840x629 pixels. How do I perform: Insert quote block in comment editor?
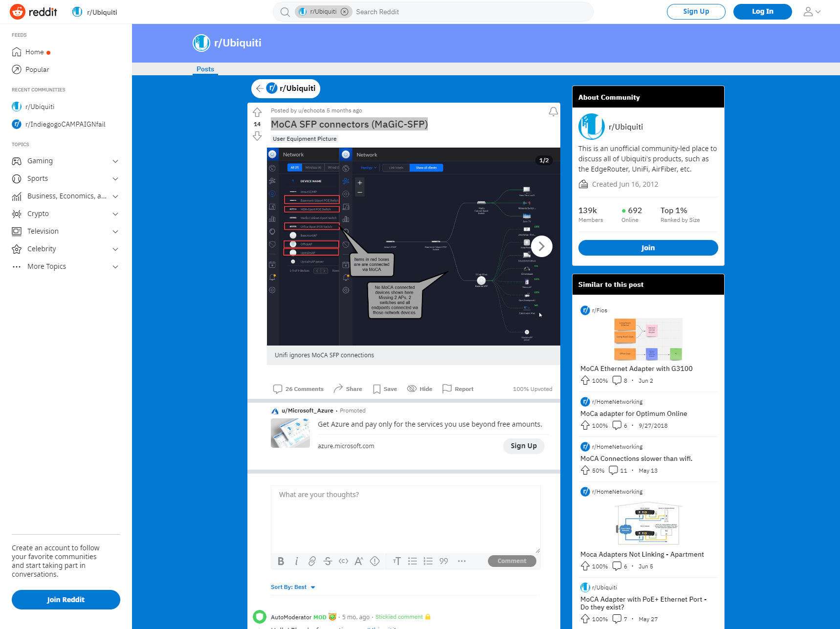[x=444, y=561]
